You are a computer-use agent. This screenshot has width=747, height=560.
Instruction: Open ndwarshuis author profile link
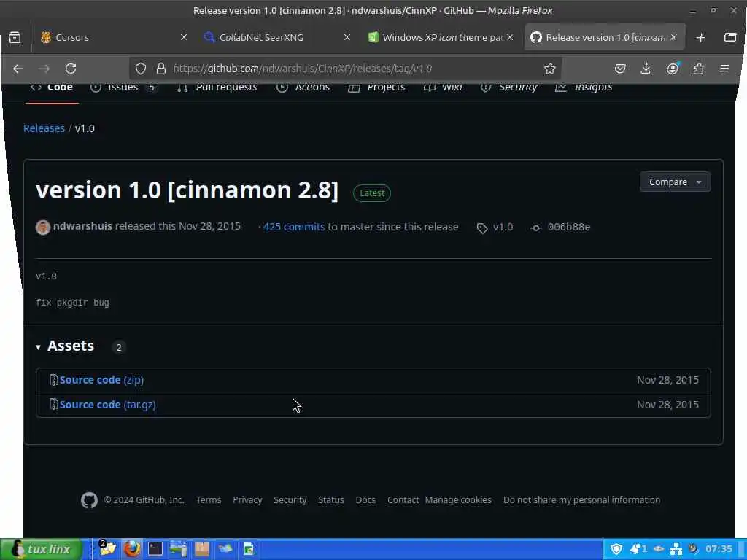(x=82, y=226)
